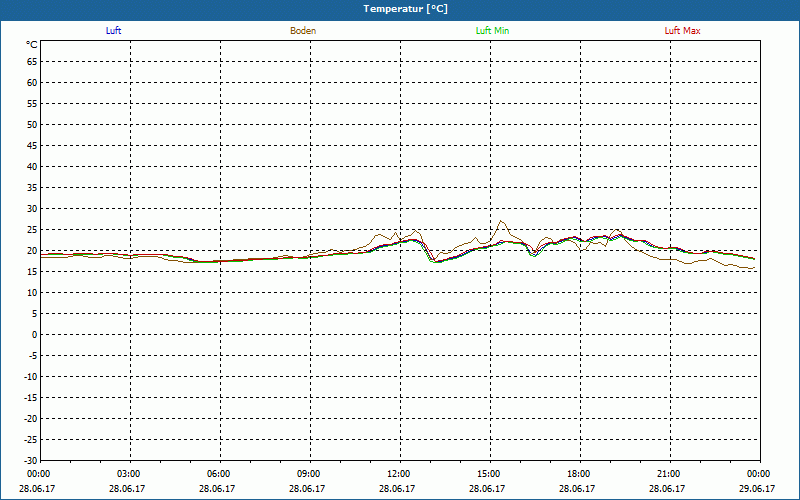Click the 09:00 time axis label

309,474
